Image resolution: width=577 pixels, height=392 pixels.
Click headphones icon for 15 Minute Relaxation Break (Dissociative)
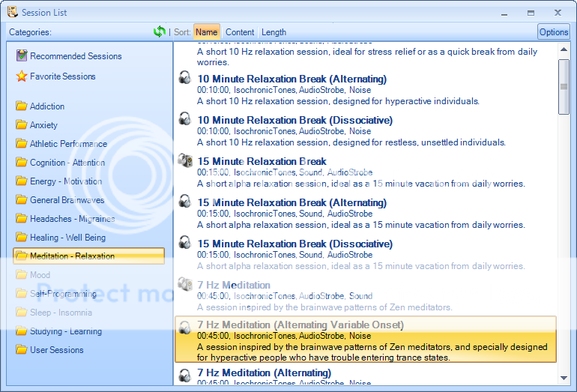coord(185,243)
